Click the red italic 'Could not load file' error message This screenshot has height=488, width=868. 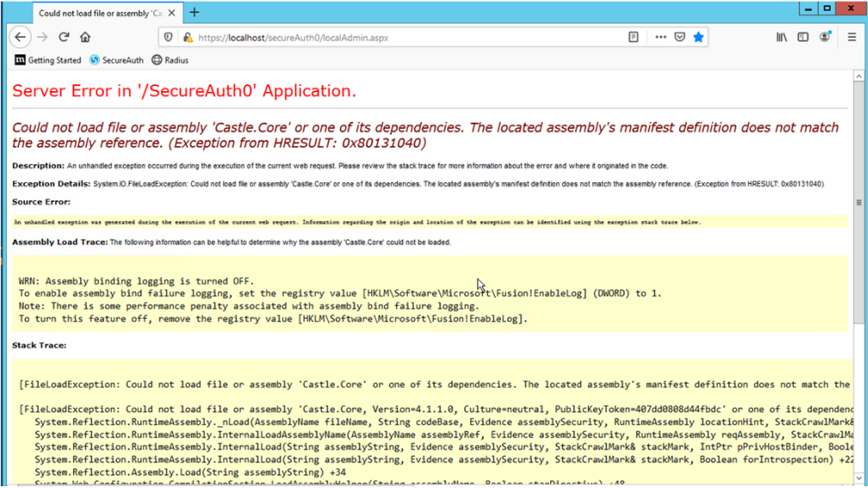(x=425, y=135)
